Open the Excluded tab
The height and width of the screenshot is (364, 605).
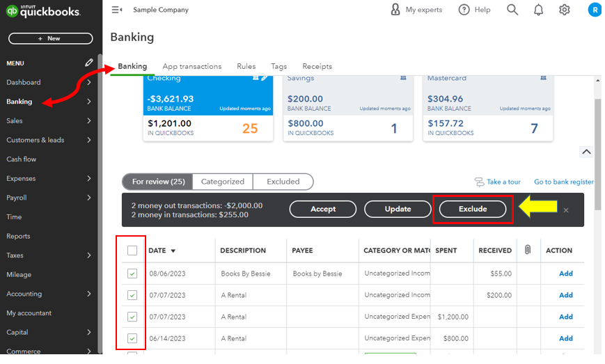click(283, 182)
